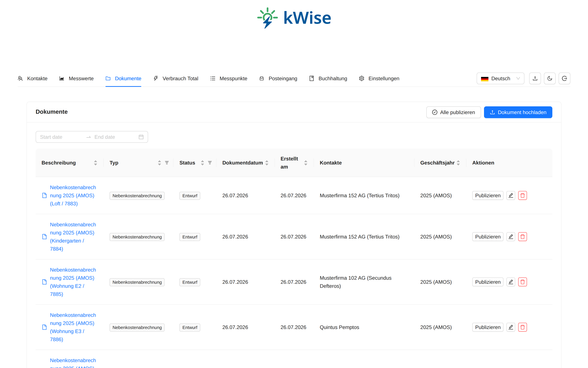Click the Dokument hochladen button
Image resolution: width=588 pixels, height=368 pixels.
518,112
